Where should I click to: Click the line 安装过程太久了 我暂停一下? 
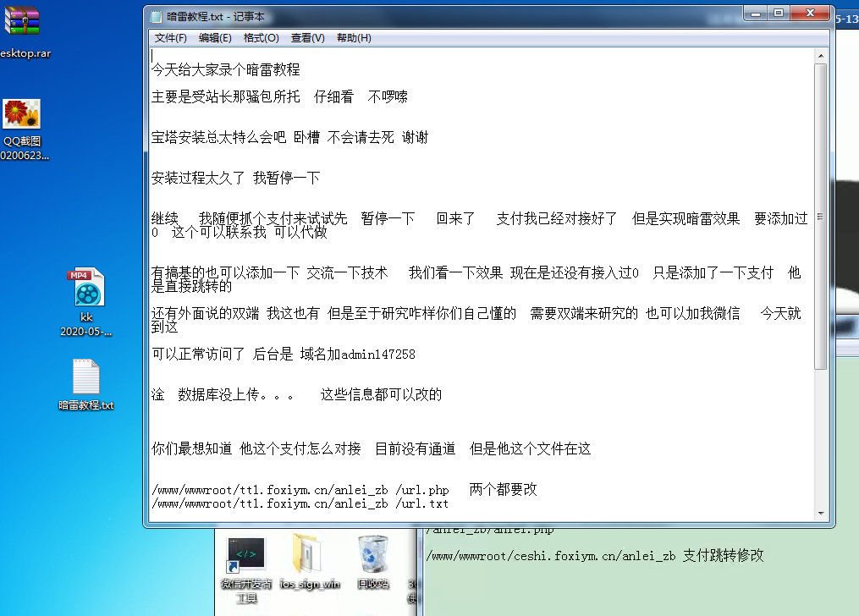pos(235,178)
